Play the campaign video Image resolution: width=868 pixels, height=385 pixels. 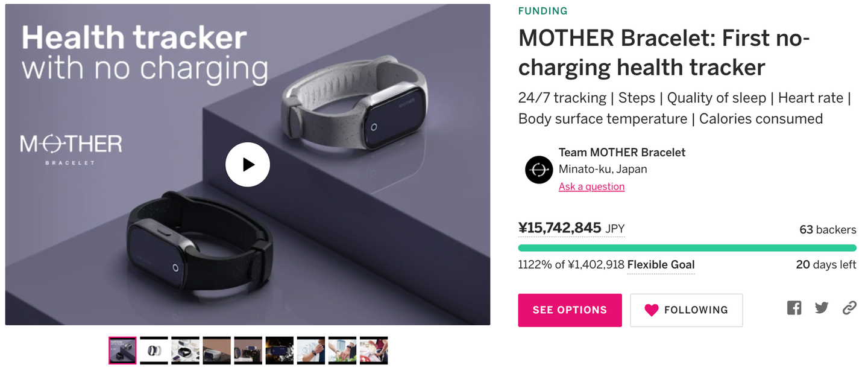point(248,164)
